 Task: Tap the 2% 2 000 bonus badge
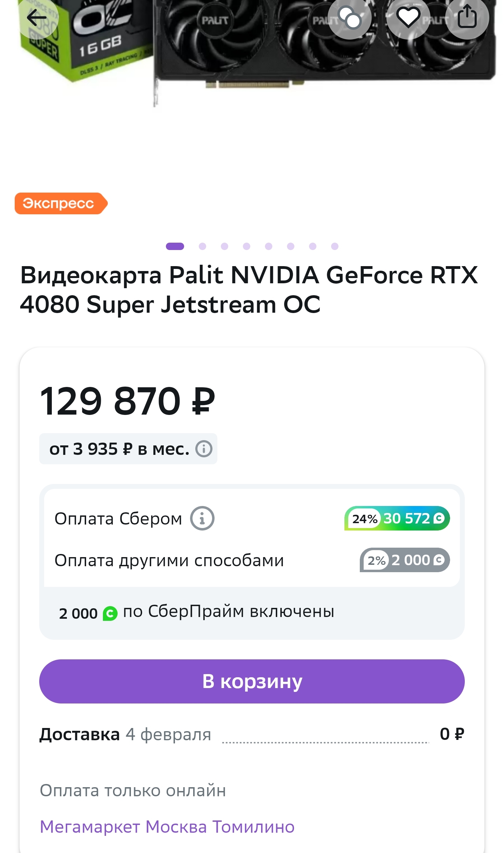(x=405, y=560)
